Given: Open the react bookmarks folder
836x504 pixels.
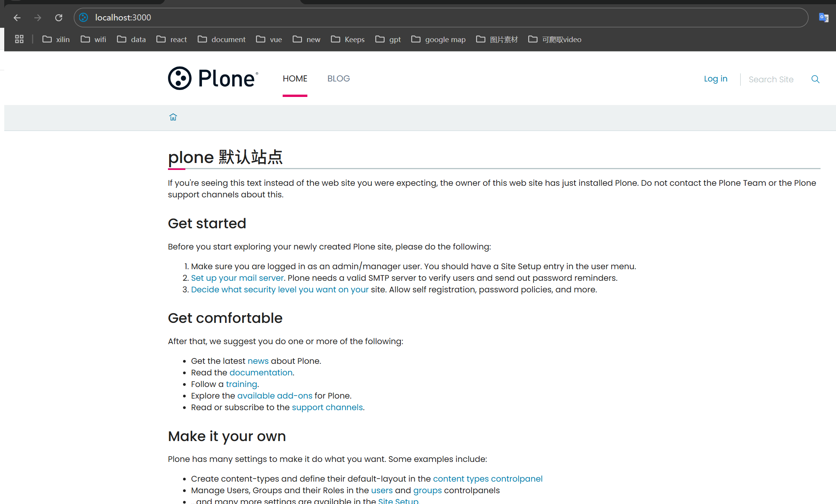Looking at the screenshot, I should 171,39.
